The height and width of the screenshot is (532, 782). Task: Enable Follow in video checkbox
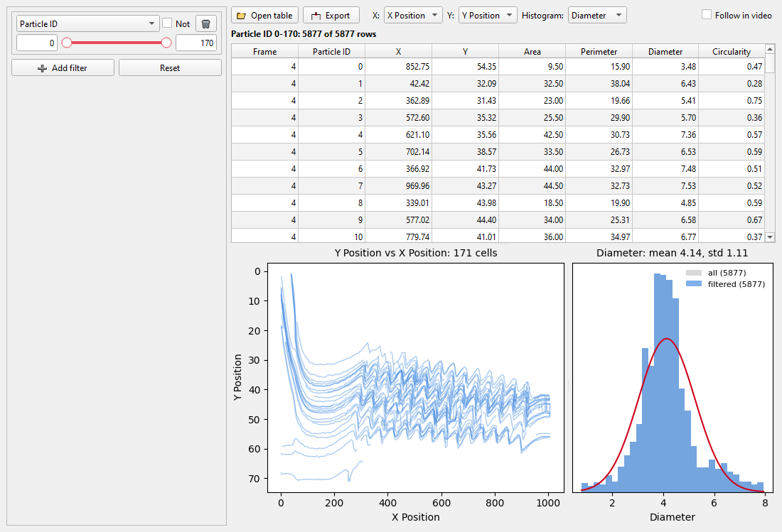pyautogui.click(x=706, y=14)
